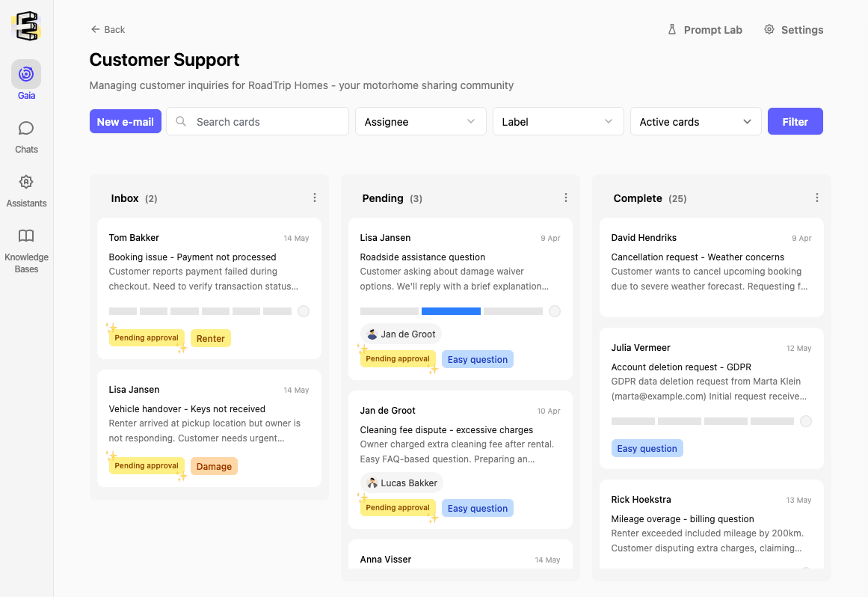Click the app logo at top left
This screenshot has height=597, width=868.
pos(26,26)
